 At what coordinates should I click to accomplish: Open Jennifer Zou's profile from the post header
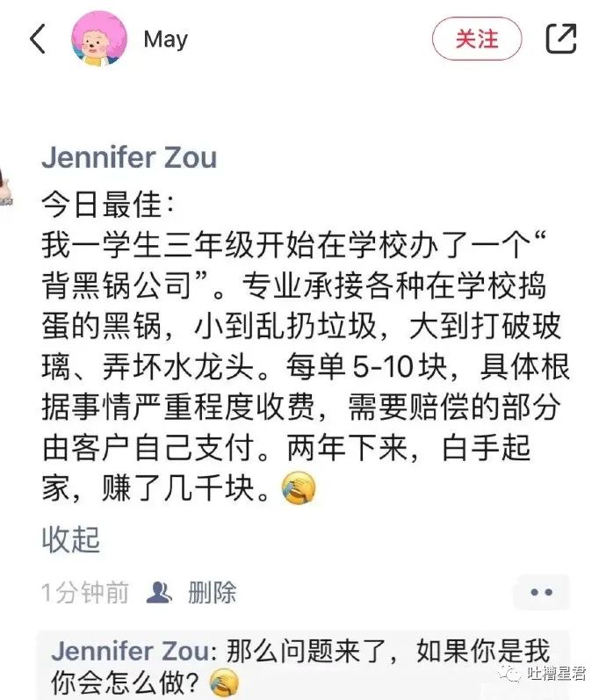pos(129,157)
